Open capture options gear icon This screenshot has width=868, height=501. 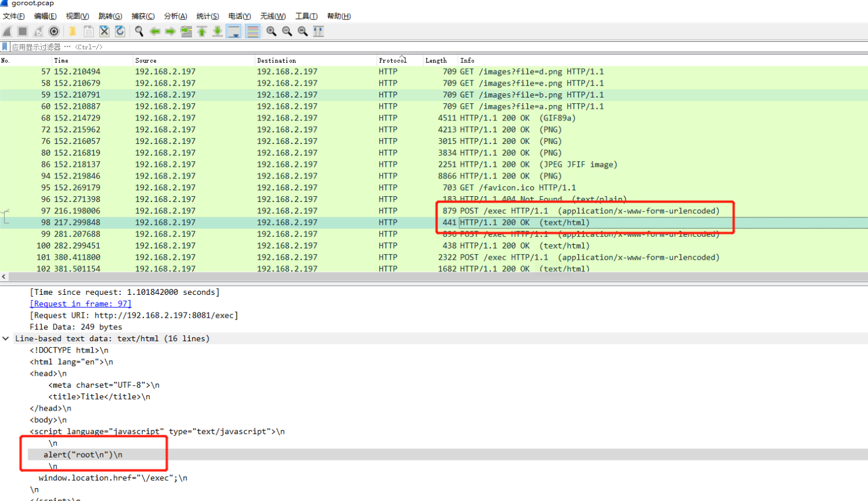point(54,31)
